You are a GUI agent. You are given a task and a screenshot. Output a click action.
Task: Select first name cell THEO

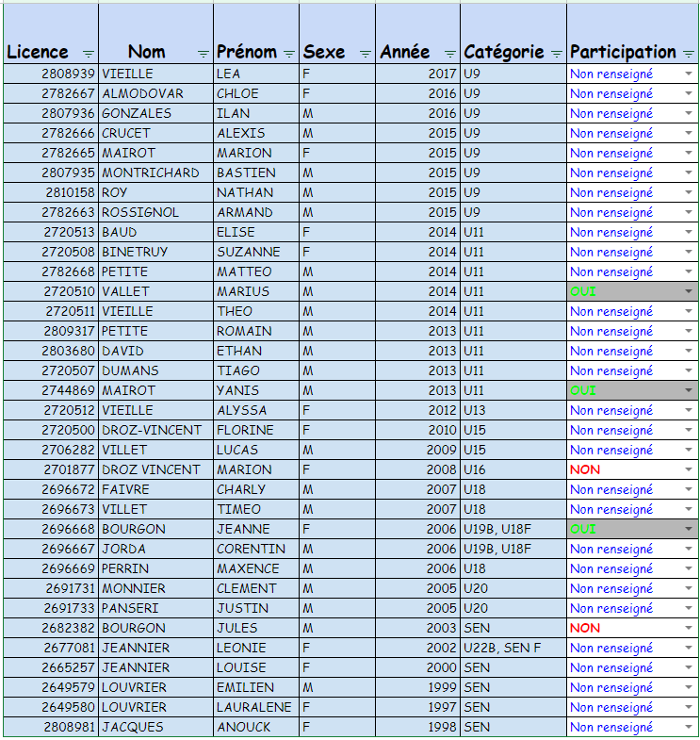pyautogui.click(x=256, y=311)
